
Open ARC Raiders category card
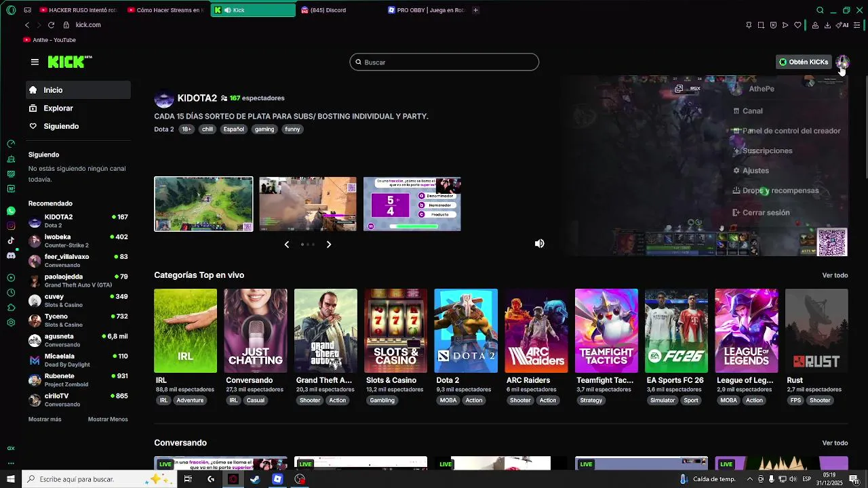(x=536, y=331)
